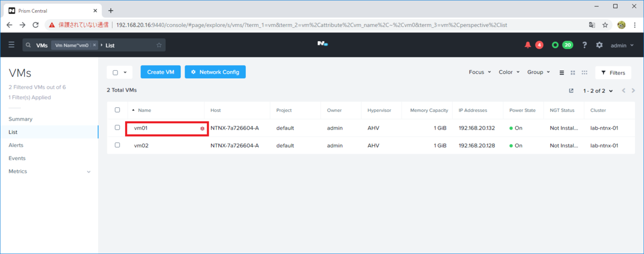The width and height of the screenshot is (644, 254).
Task: Click the Prism Central browser tab
Action: coord(52,10)
